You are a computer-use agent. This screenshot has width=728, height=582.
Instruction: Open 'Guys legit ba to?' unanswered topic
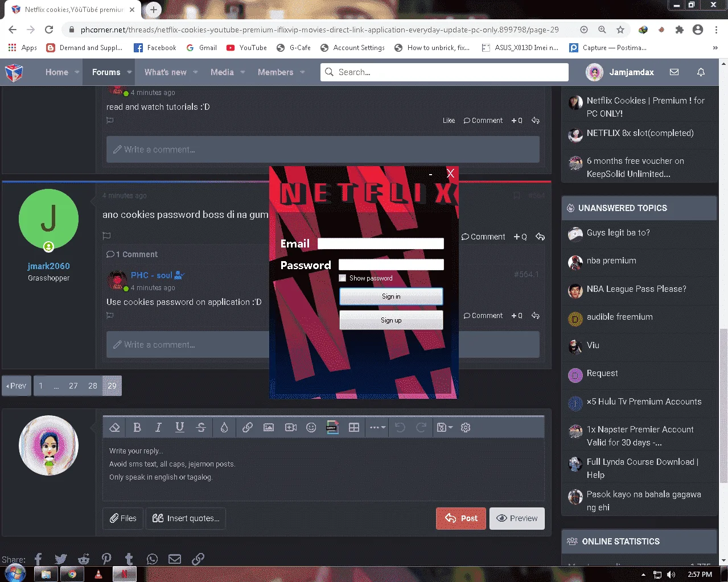pyautogui.click(x=618, y=233)
